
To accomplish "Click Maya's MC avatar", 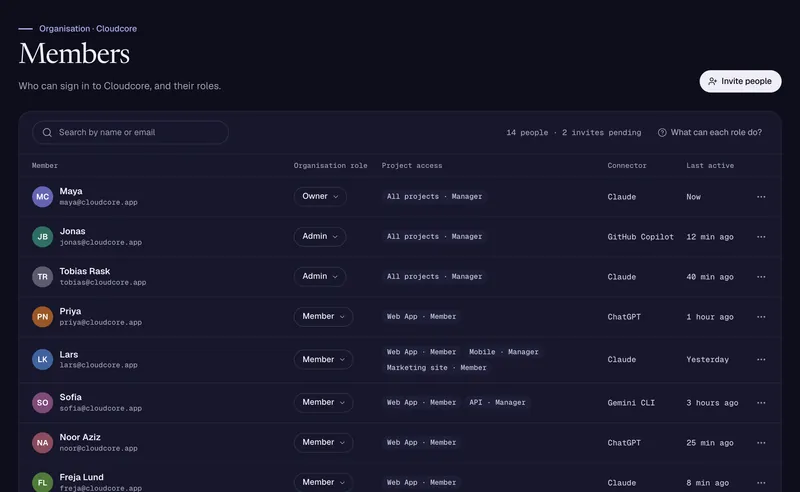I will click(42, 196).
